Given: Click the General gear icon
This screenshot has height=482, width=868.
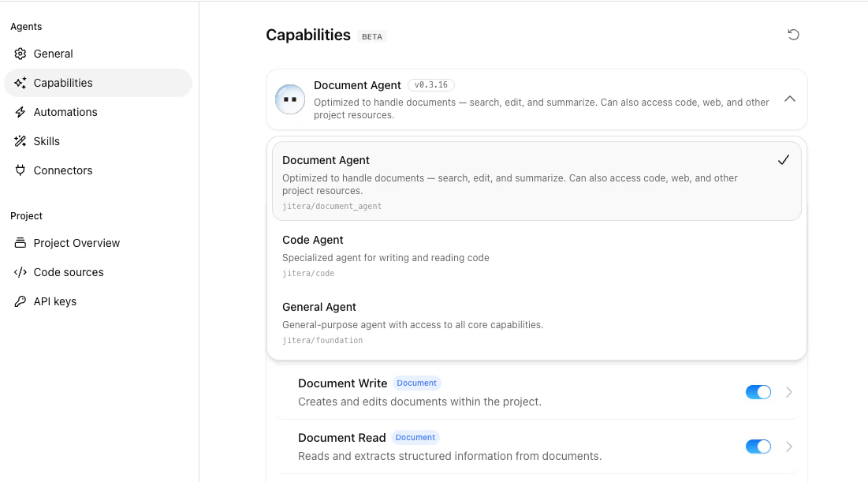Looking at the screenshot, I should click(20, 54).
